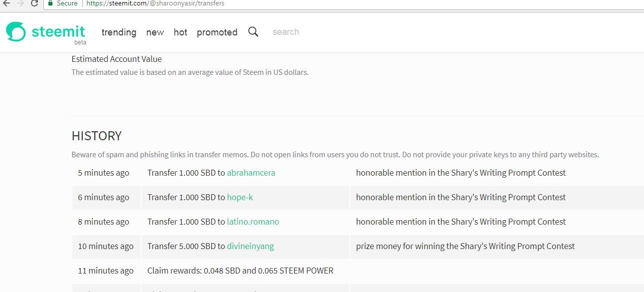644x292 pixels.
Task: Click the spam and phishing warning text
Action: click(335, 155)
